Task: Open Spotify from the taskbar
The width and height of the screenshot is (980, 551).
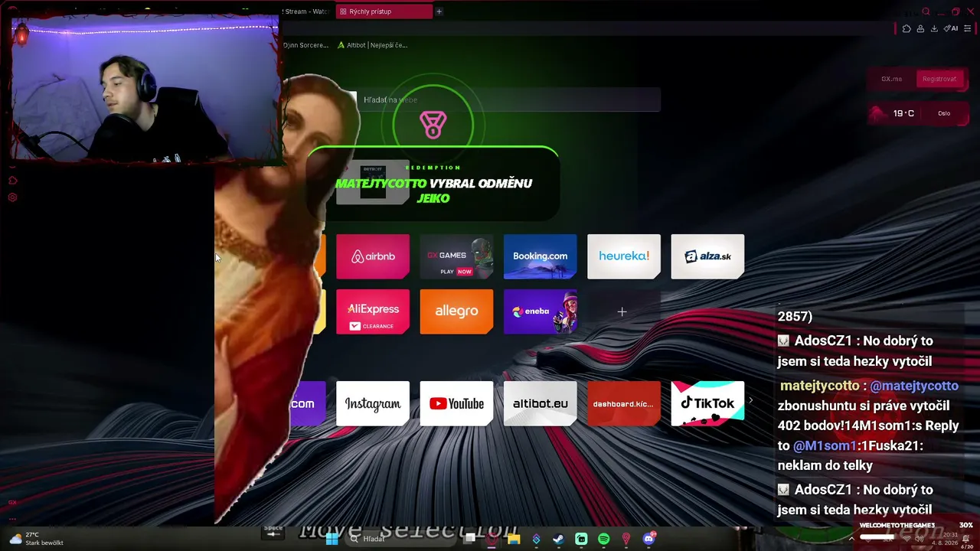Action: pyautogui.click(x=603, y=539)
